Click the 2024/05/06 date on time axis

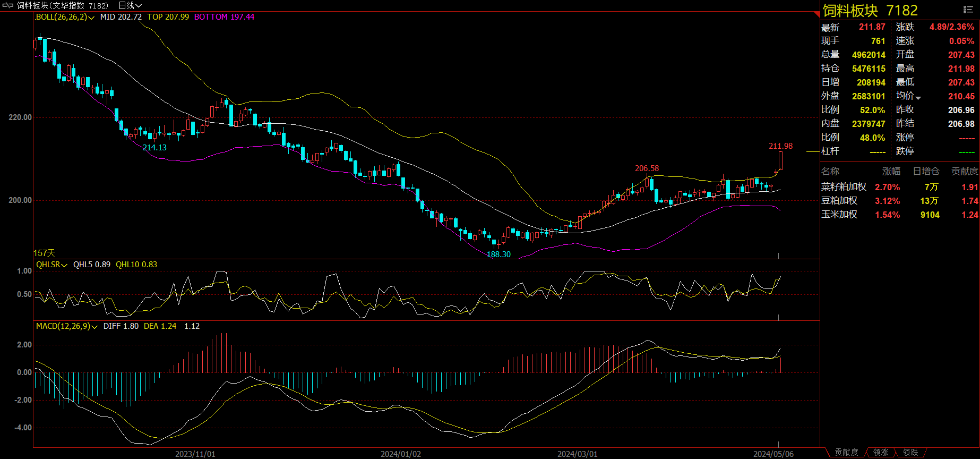[773, 454]
